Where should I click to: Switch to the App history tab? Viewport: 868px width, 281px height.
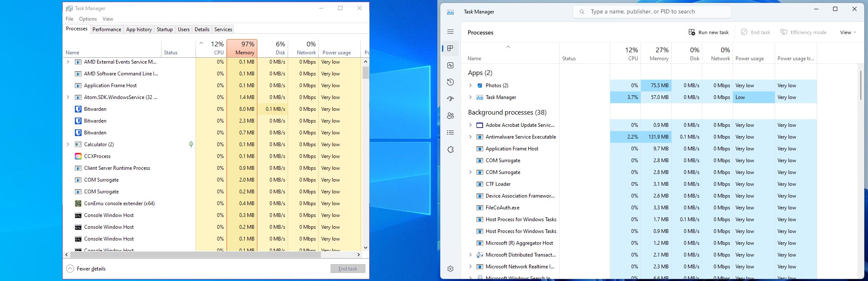[x=139, y=29]
